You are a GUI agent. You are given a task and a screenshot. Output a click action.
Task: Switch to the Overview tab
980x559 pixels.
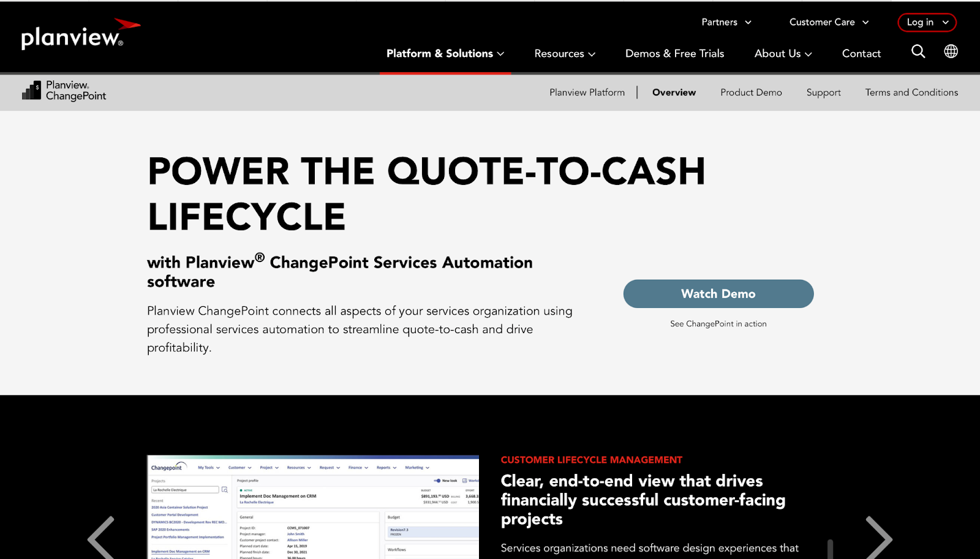pyautogui.click(x=674, y=92)
